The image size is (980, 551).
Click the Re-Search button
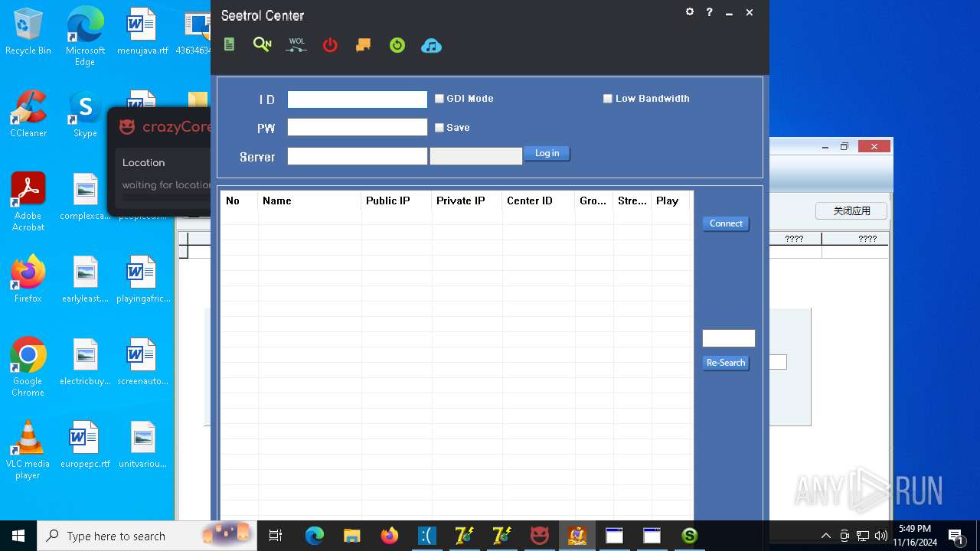point(726,363)
